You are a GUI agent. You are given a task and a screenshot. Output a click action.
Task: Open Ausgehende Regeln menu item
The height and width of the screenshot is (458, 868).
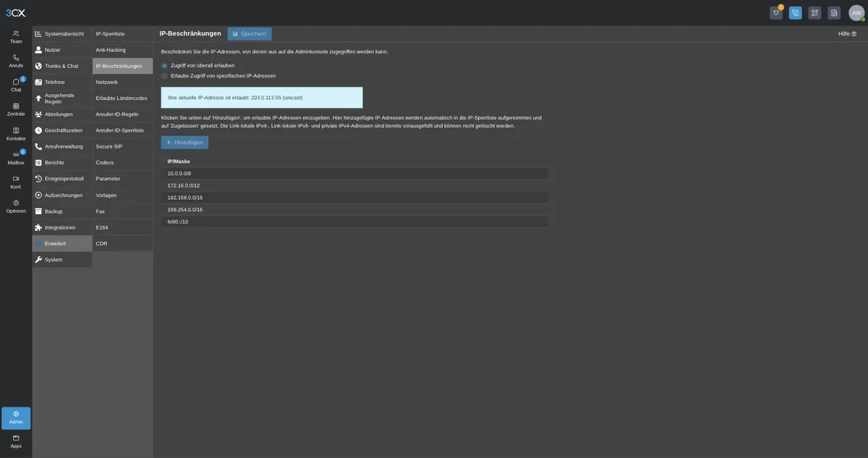click(x=62, y=98)
